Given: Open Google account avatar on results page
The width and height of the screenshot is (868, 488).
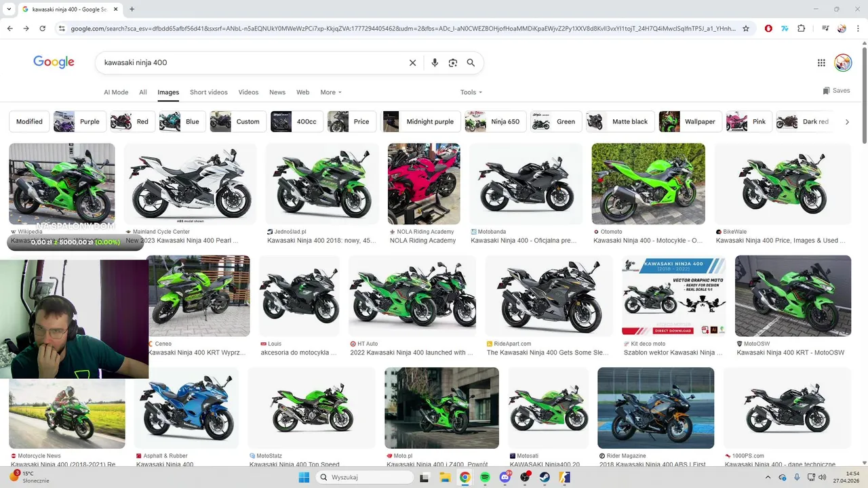Looking at the screenshot, I should (843, 62).
